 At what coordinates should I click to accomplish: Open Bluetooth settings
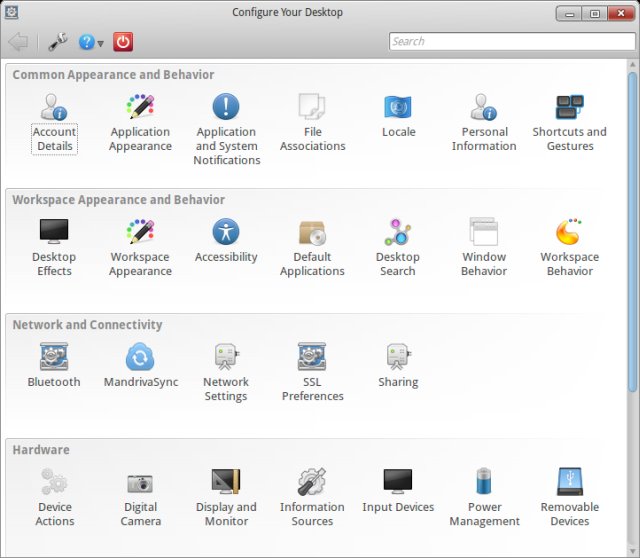point(54,366)
